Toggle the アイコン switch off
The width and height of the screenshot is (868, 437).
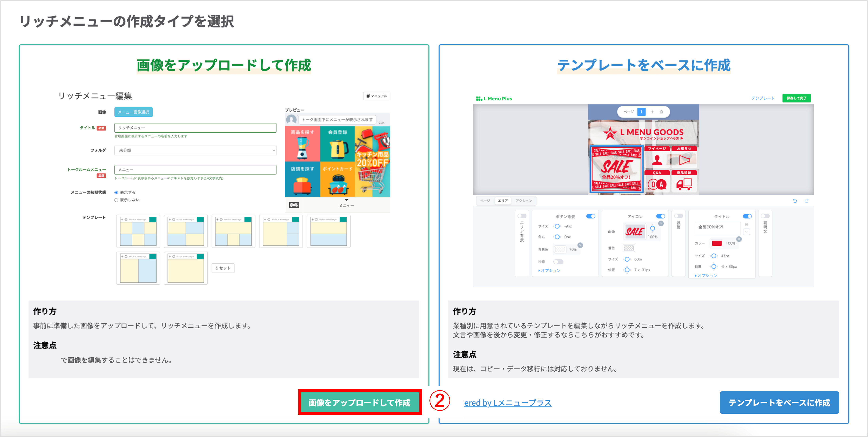(x=660, y=216)
